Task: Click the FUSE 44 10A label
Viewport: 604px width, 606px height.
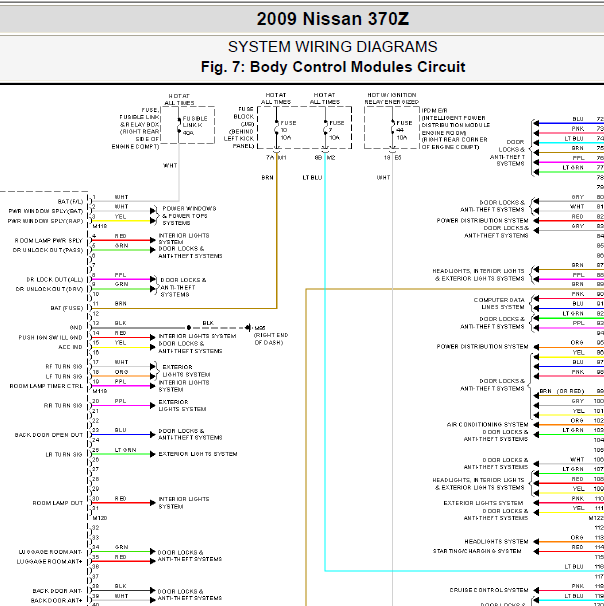Action: pos(404,130)
